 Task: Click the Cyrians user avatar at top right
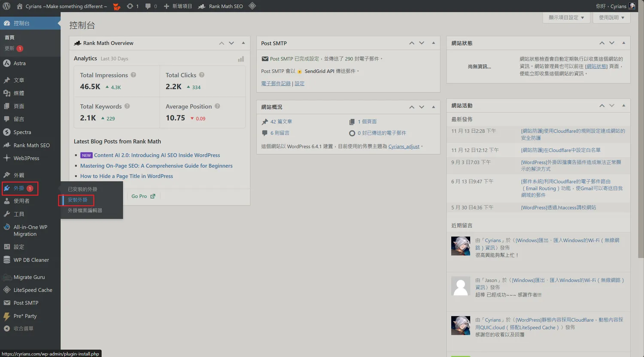[632, 6]
